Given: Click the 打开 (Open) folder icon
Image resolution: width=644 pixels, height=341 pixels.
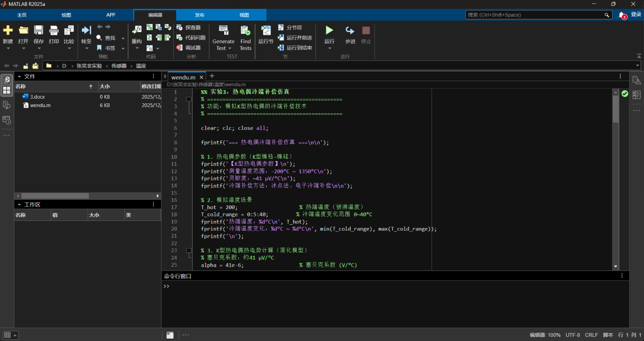Looking at the screenshot, I should pos(23,30).
